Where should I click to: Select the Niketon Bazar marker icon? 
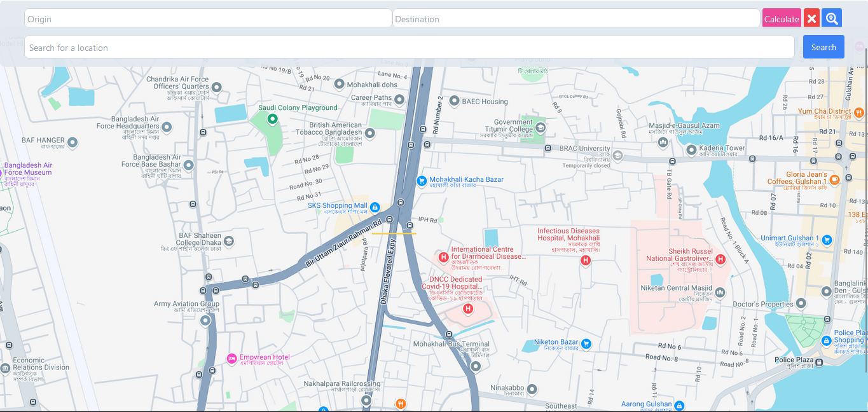click(x=586, y=344)
